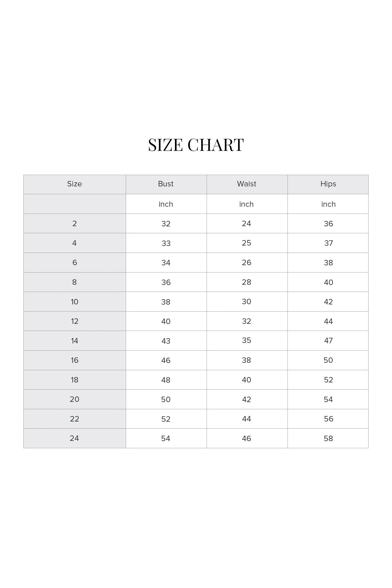The height and width of the screenshot is (588, 392).
Task: Click the hips value for size 20
Action: 328,399
